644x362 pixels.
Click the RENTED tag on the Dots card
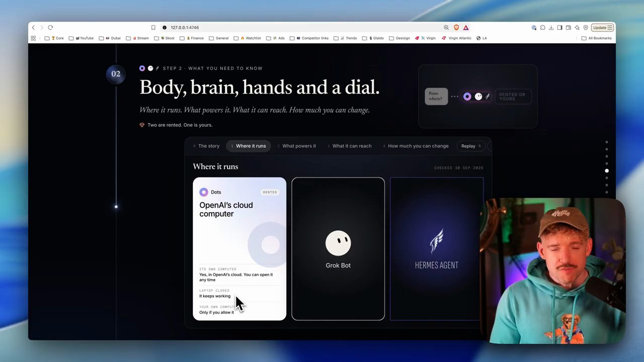[x=270, y=192]
